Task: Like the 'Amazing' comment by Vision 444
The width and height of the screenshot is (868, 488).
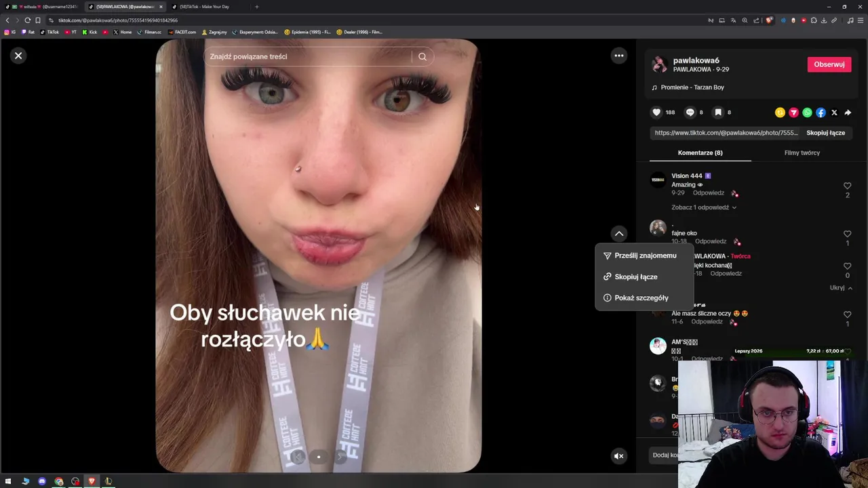Action: pos(847,186)
